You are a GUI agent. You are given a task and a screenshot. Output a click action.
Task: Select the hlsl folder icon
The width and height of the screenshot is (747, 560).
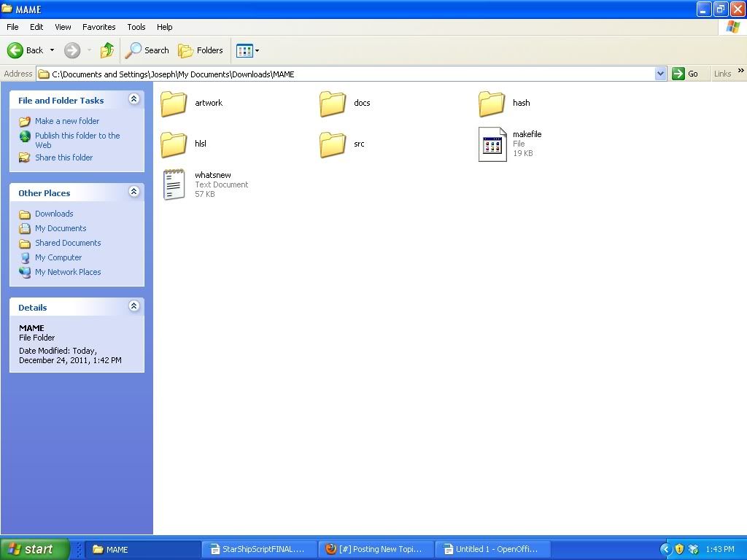[x=174, y=144]
